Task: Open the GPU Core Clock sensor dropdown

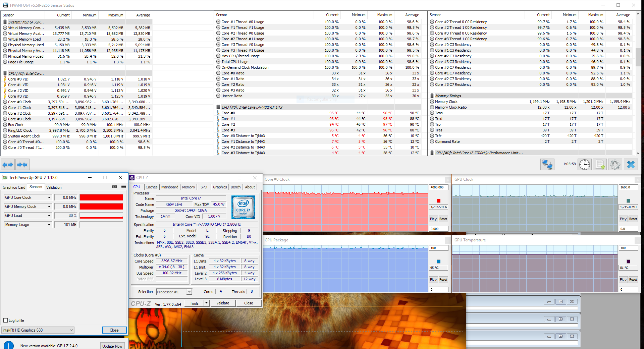Action: (x=49, y=197)
